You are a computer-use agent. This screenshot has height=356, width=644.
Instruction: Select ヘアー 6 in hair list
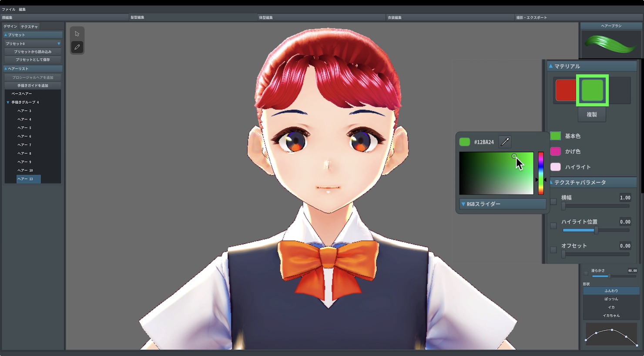coord(24,136)
